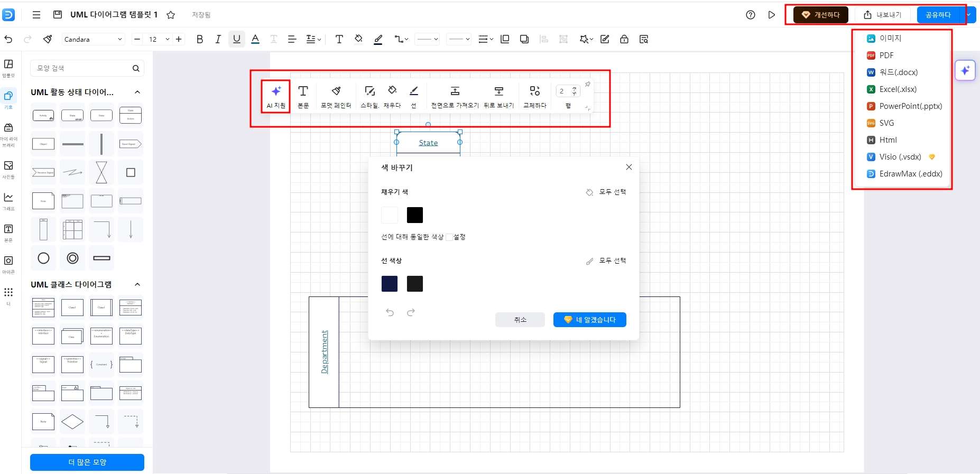
Task: Click 네 알겠습니다 confirm button
Action: click(x=590, y=320)
